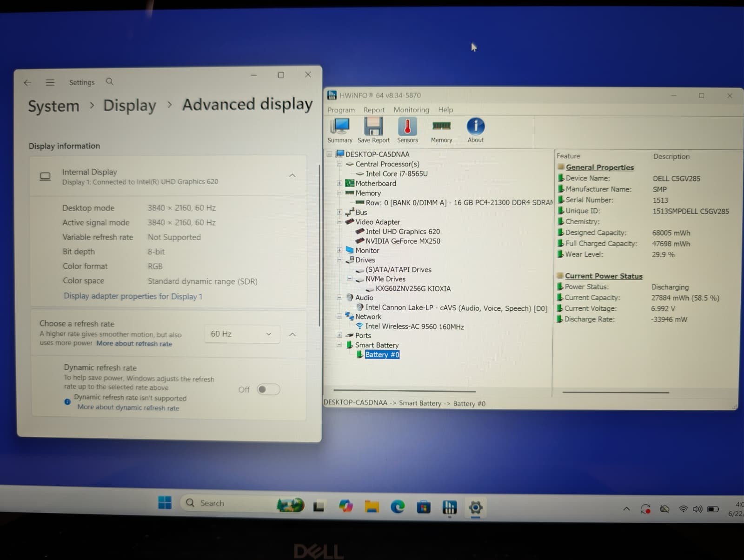Click the Full Charged Capacity 47698 mWh value
Image resolution: width=744 pixels, height=560 pixels.
point(671,244)
